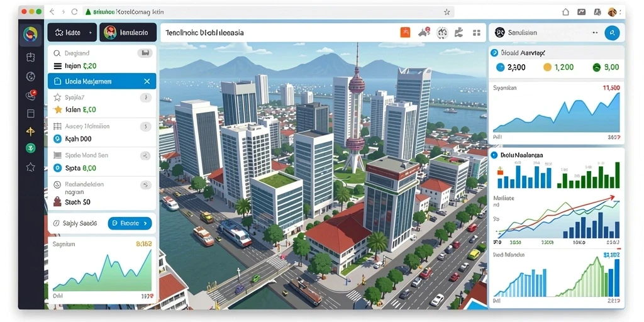
Task: Click the green Sagnium area chart
Action: (102, 270)
